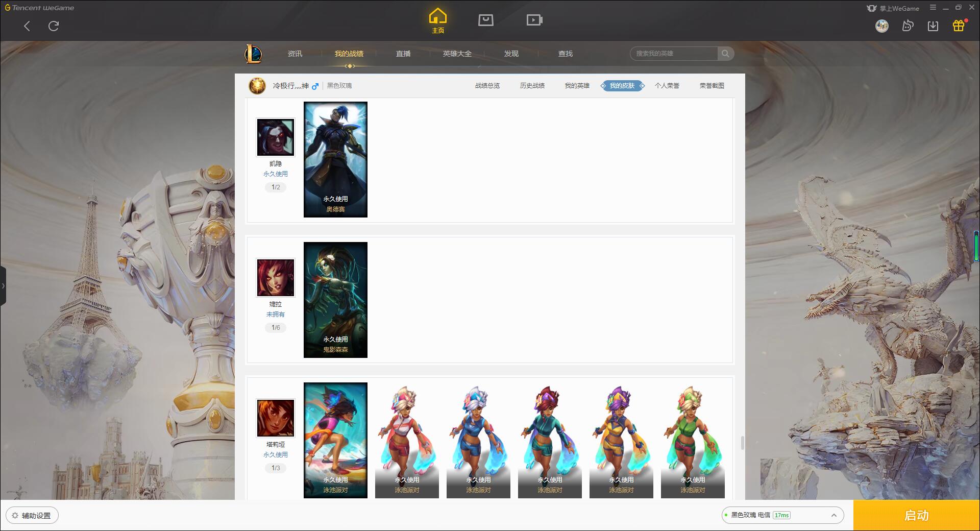
Task: Select the 我的皮肤 sub-tab
Action: click(622, 86)
